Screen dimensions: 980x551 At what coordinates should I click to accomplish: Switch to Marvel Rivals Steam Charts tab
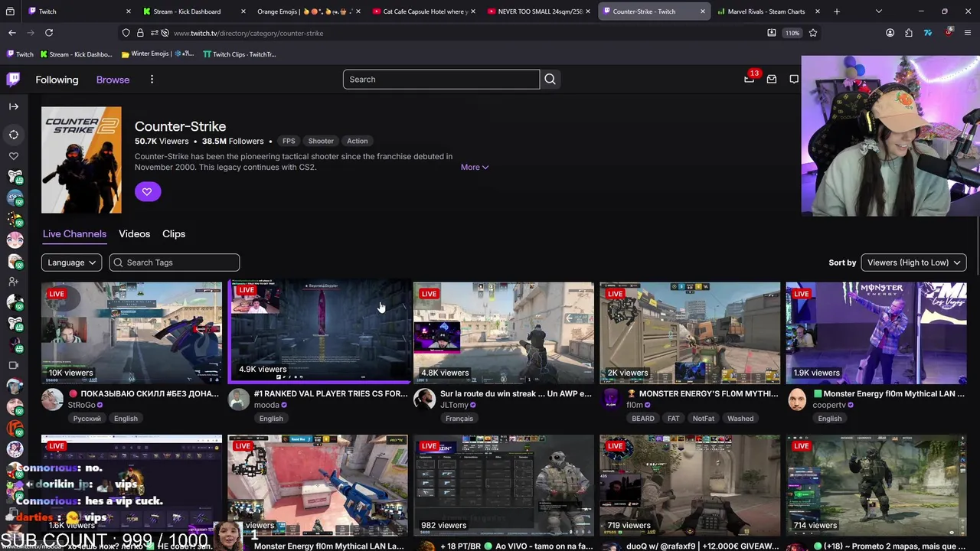[x=768, y=11]
